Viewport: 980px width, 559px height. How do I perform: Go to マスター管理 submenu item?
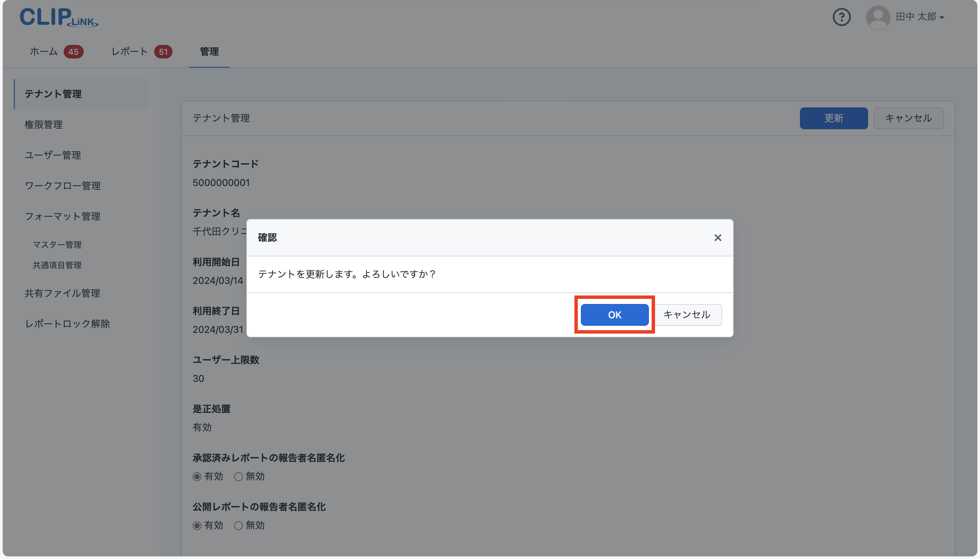coord(57,244)
